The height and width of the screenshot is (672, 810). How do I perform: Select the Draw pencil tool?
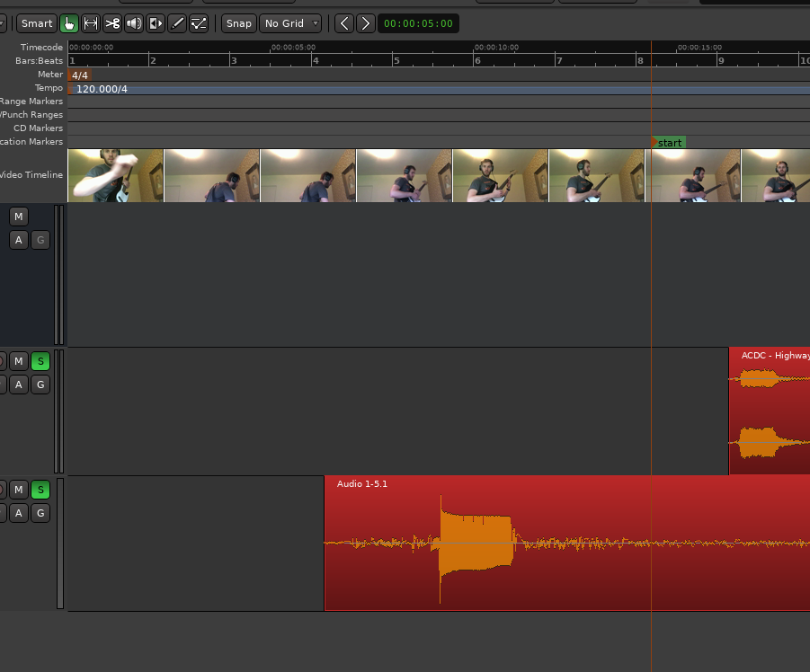177,23
